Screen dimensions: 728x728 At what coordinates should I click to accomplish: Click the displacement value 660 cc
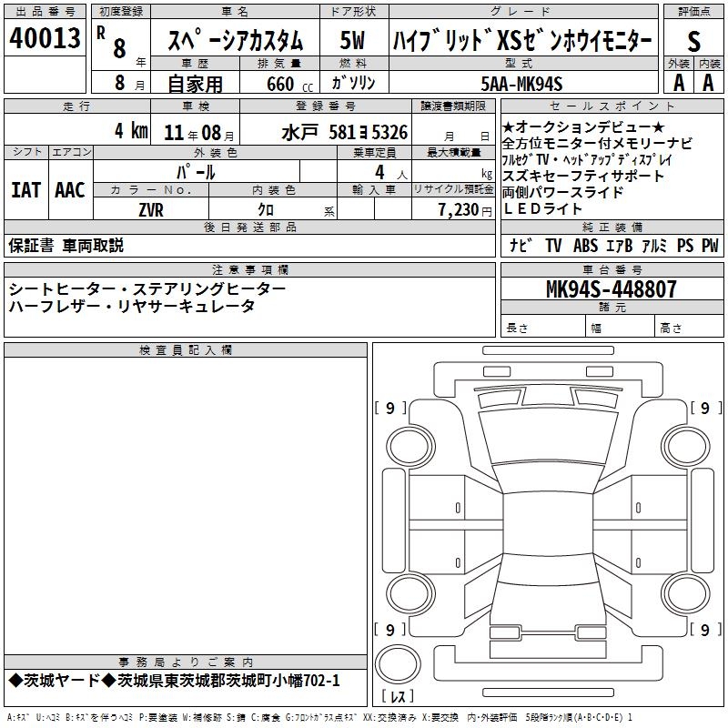[x=289, y=84]
